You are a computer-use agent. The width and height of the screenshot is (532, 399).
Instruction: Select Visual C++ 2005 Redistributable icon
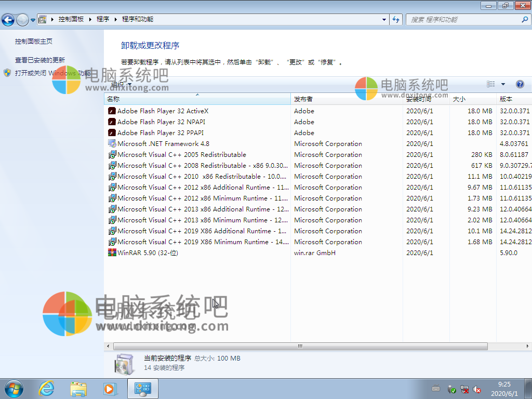coord(112,154)
